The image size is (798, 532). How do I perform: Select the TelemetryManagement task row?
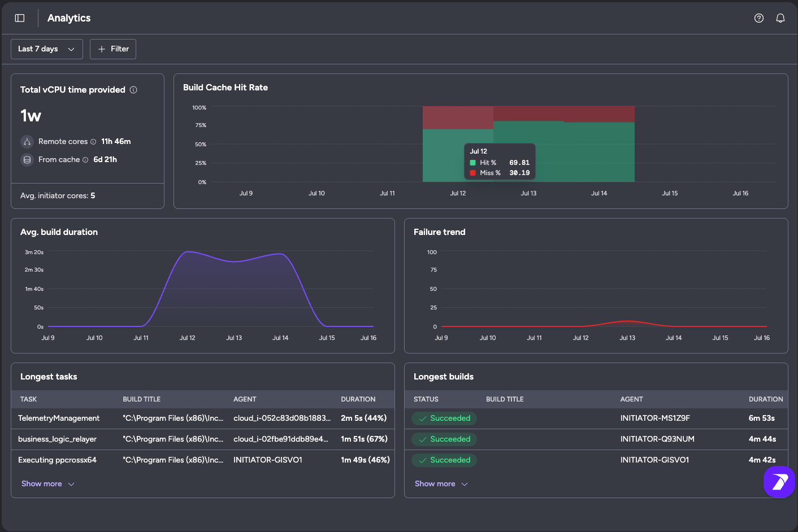tap(203, 418)
